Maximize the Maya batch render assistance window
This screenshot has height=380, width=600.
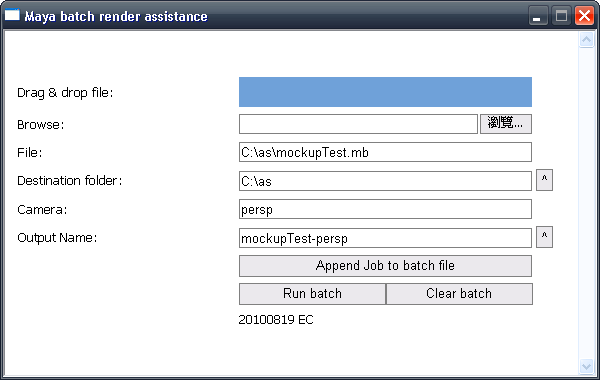click(x=561, y=16)
